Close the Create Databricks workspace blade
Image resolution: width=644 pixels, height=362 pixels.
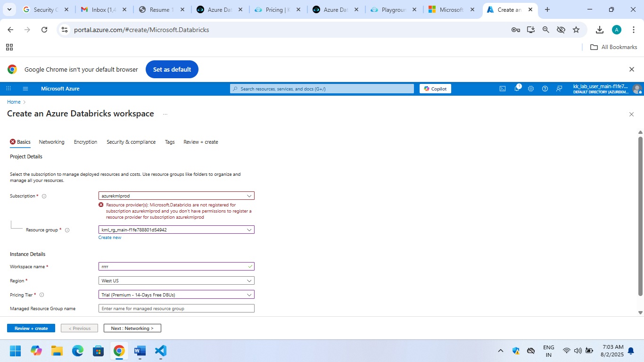tap(631, 114)
